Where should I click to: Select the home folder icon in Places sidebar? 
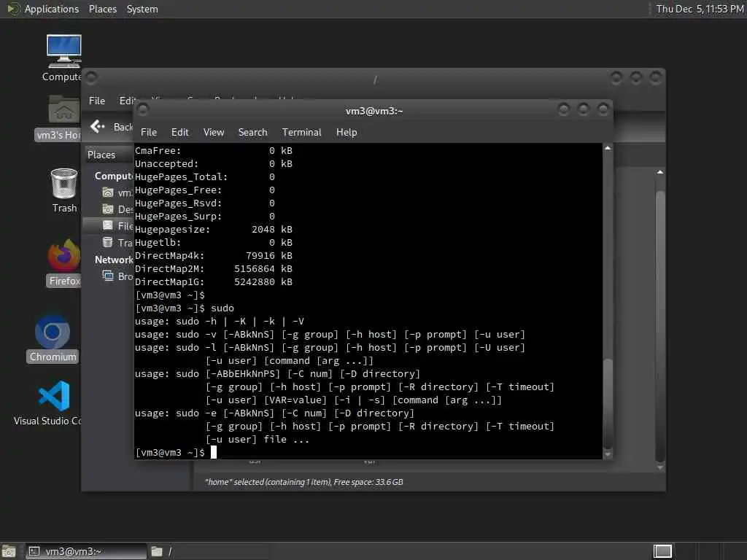(x=108, y=192)
